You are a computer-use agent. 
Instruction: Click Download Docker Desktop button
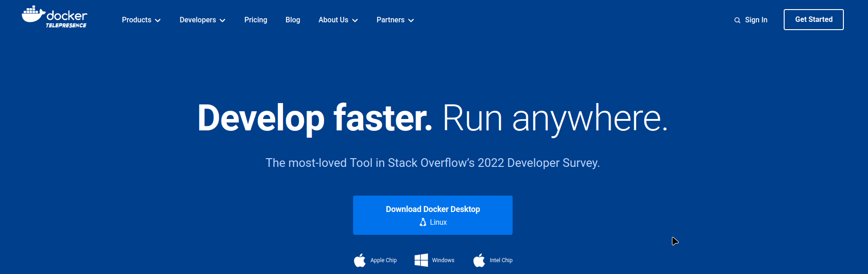click(x=433, y=215)
